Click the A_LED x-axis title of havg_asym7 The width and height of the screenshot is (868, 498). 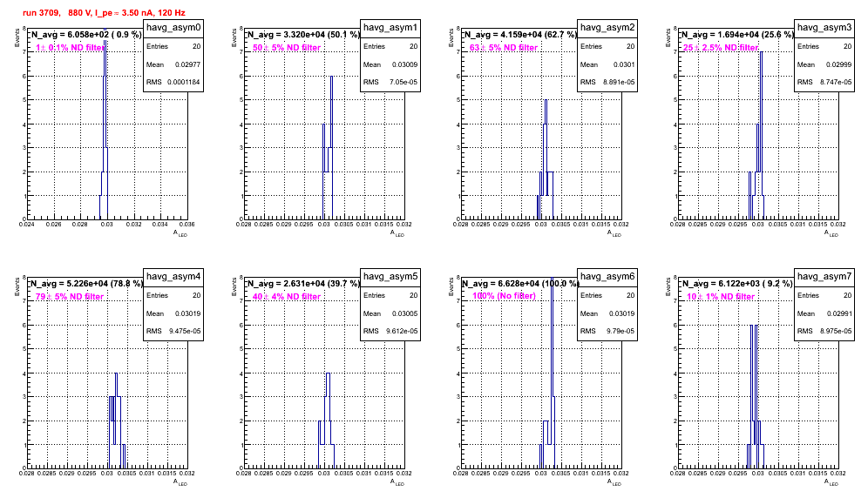click(831, 482)
